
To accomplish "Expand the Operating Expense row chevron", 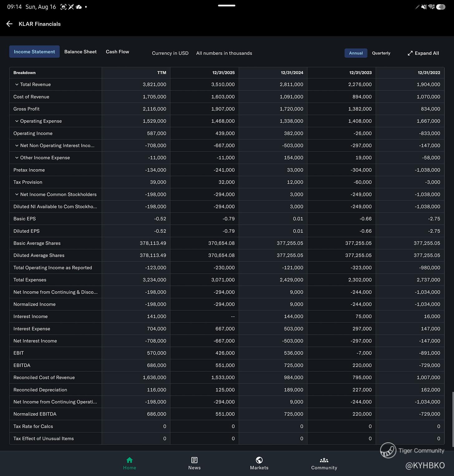I will (x=17, y=121).
